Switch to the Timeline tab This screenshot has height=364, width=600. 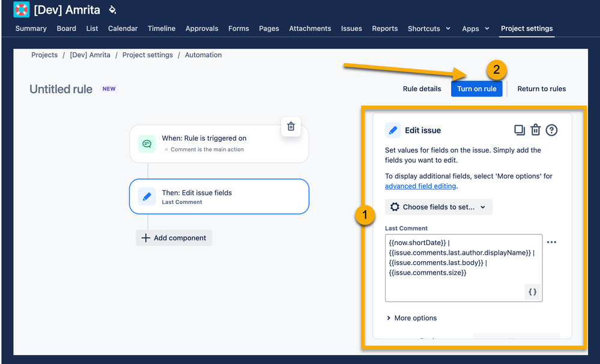click(162, 28)
